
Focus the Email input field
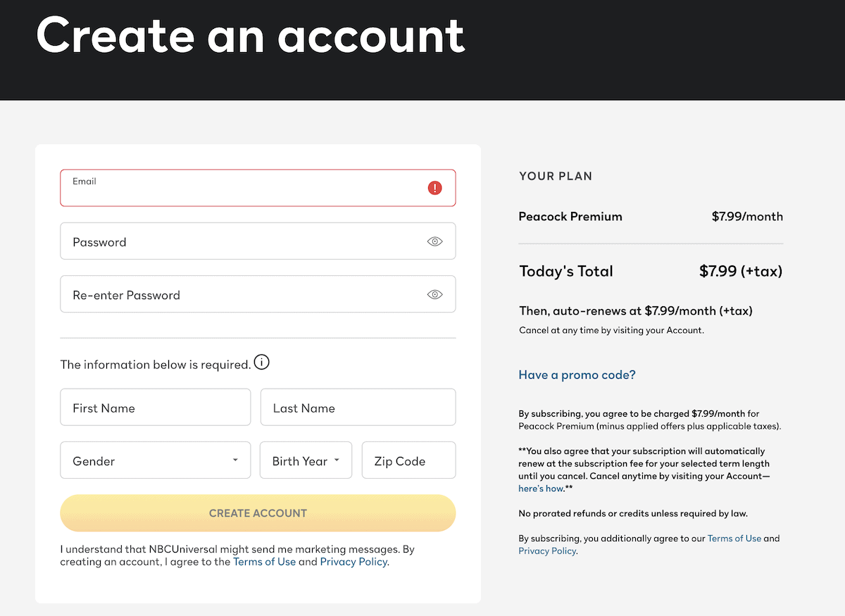pos(258,188)
